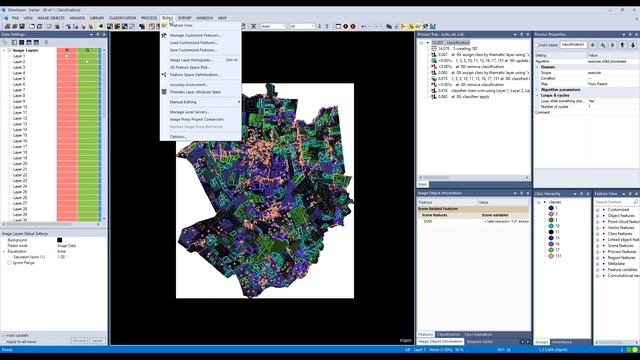The height and width of the screenshot is (360, 640).
Task: Click the search icon in Feature View
Action: [x=636, y=202]
